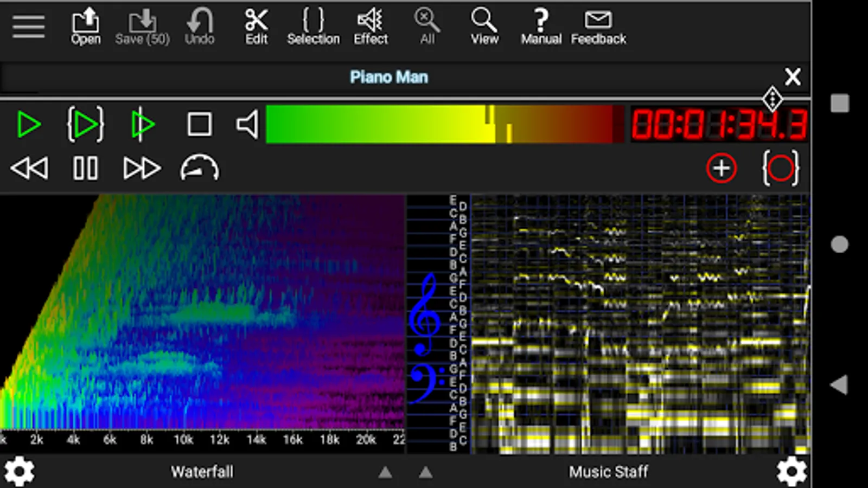Tap the All zoom-out icon
This screenshot has height=488, width=868.
click(x=427, y=27)
